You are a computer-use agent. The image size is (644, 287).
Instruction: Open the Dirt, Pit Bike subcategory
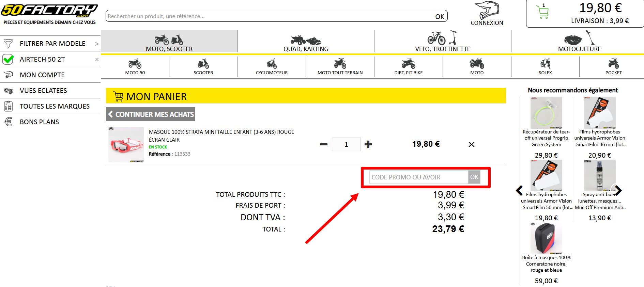coord(409,67)
